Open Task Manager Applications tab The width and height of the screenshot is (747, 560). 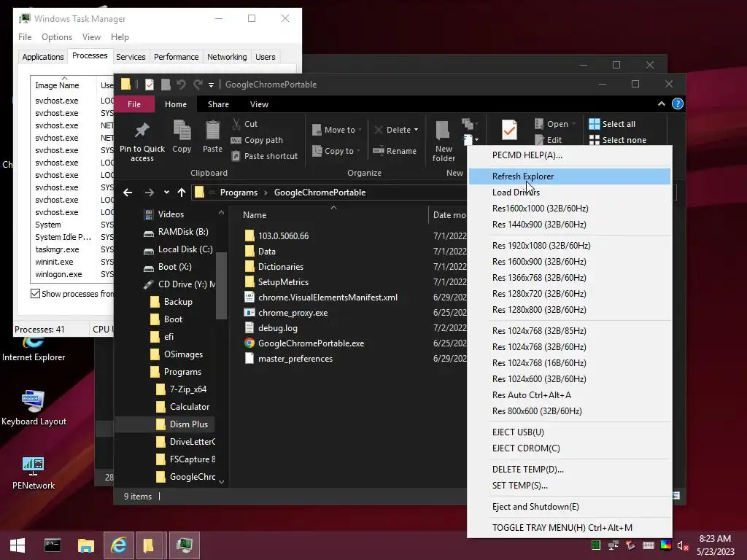click(43, 57)
